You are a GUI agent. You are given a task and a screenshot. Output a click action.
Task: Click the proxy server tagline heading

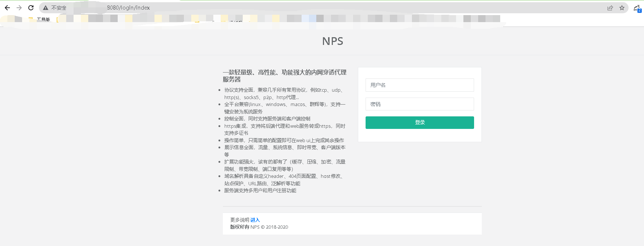pos(284,75)
